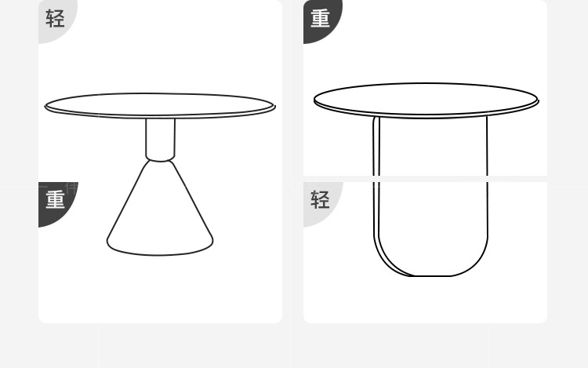Click the single-line straight leg edge of the U-base

pyautogui.click(x=487, y=177)
